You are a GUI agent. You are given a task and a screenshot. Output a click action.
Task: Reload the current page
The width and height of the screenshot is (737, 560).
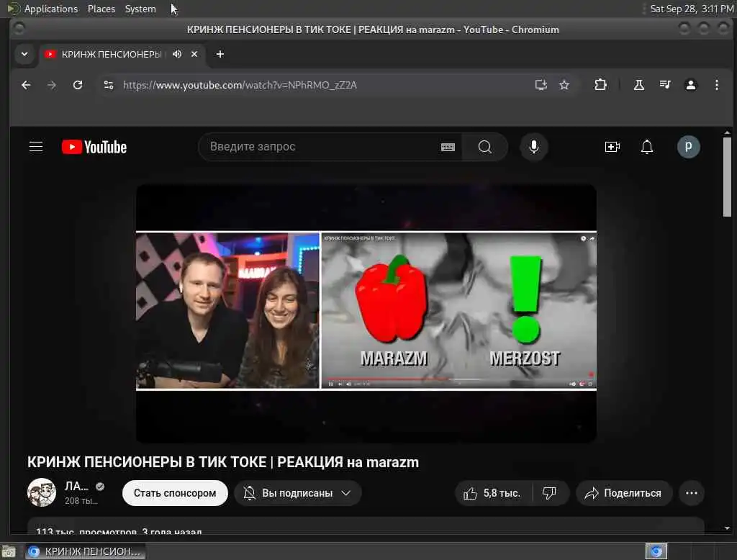pos(78,85)
